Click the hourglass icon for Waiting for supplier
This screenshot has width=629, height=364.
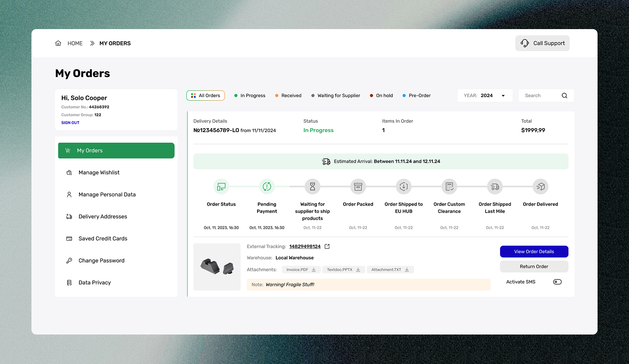[312, 186]
